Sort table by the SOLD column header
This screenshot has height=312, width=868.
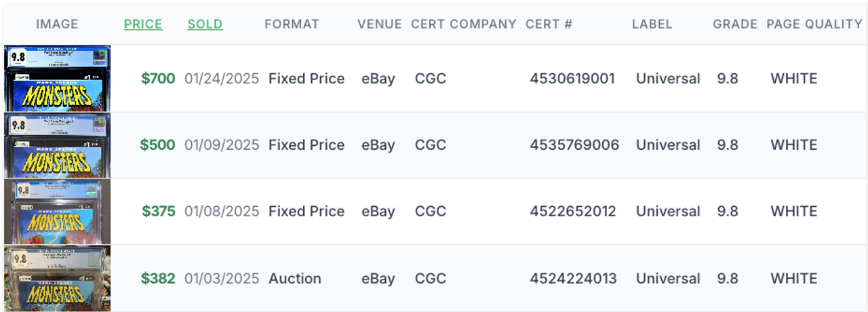[205, 24]
